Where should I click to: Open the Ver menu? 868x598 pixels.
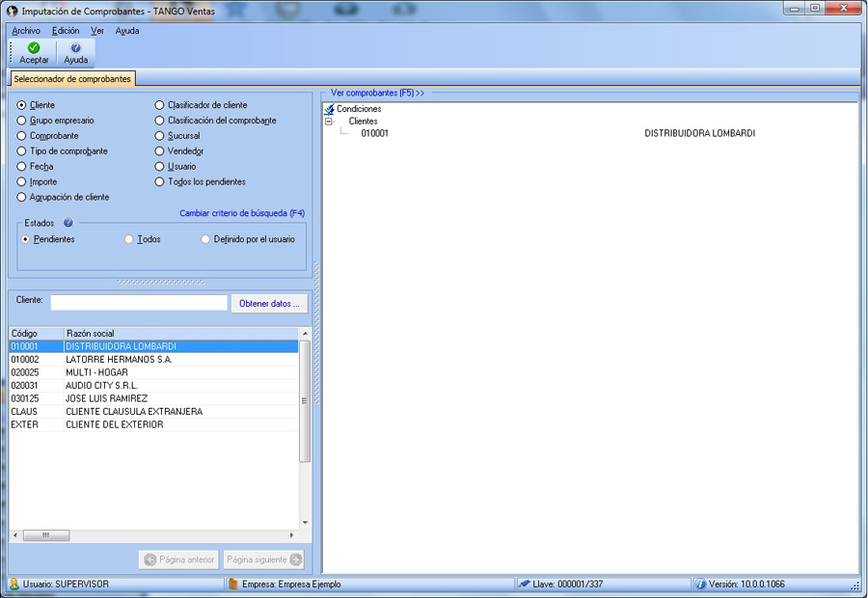[x=97, y=31]
